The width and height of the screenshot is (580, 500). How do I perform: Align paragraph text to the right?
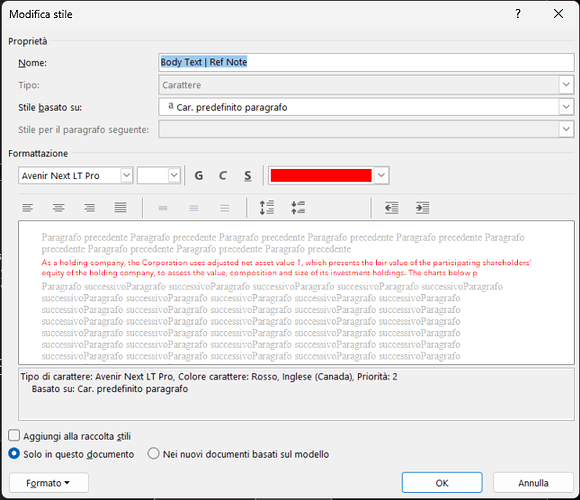[89, 208]
